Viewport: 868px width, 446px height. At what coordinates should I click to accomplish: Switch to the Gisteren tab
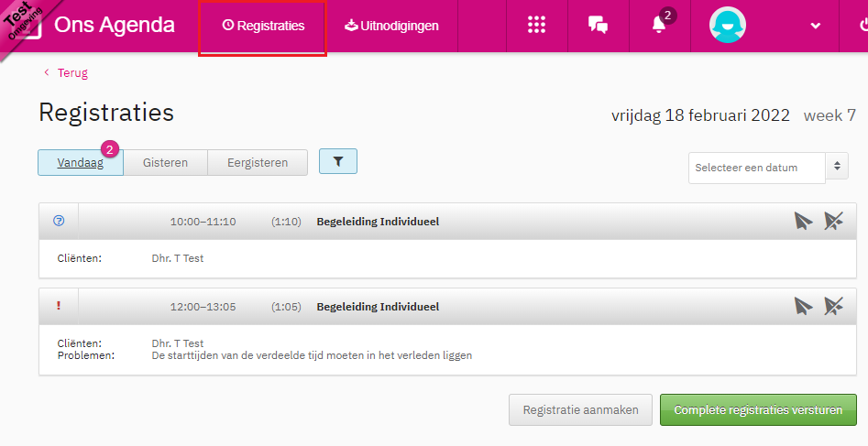pyautogui.click(x=165, y=163)
